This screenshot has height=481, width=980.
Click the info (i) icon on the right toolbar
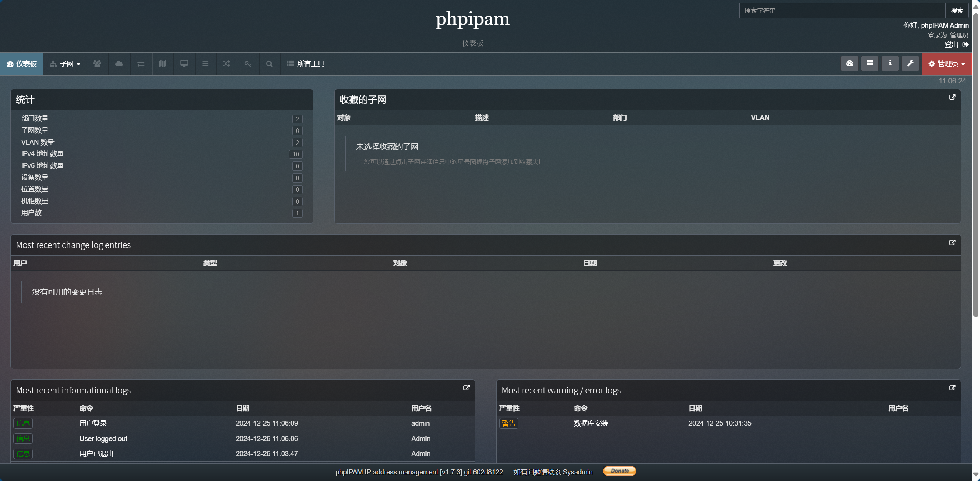(890, 63)
